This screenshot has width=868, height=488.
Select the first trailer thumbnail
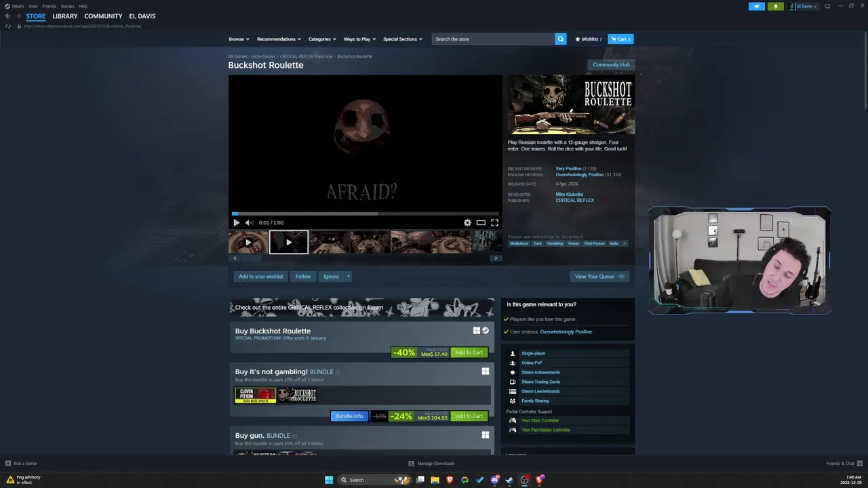(248, 242)
